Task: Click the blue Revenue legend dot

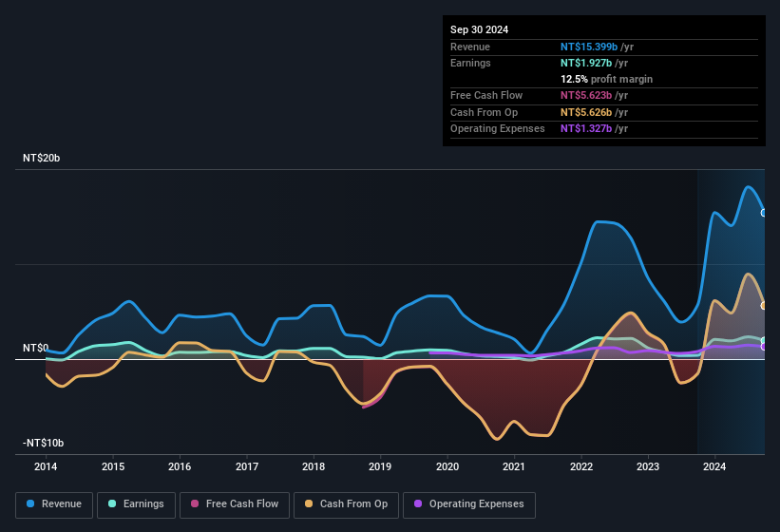Action: pyautogui.click(x=31, y=504)
